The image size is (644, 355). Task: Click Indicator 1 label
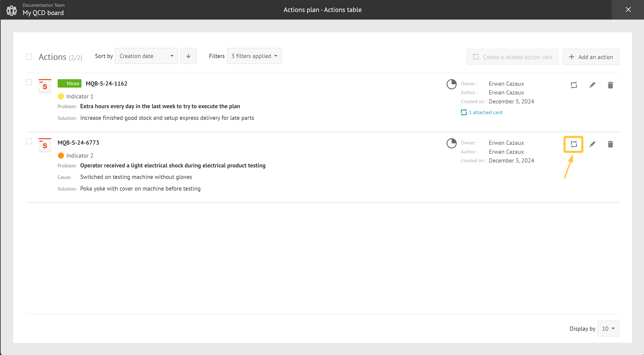(x=80, y=96)
